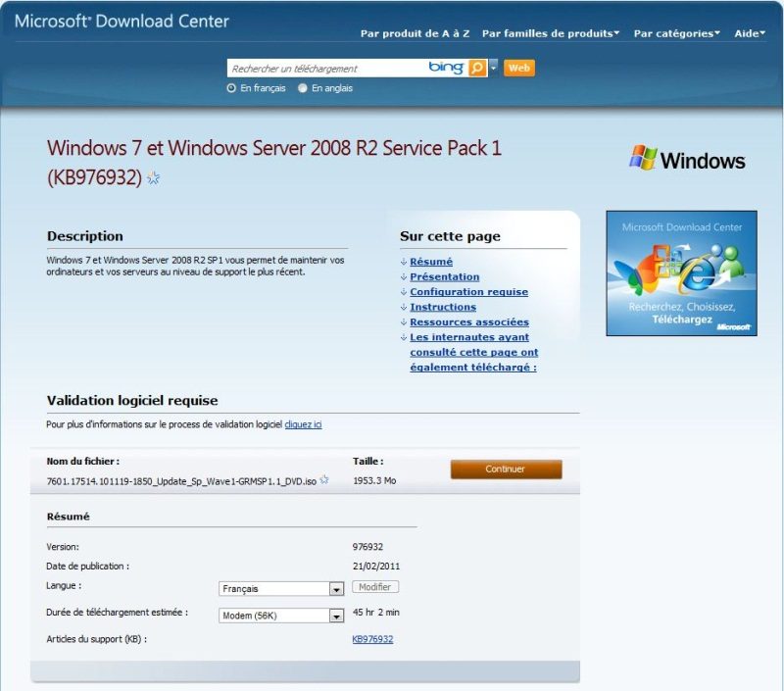Click the star icon next to KB976932 title
Viewport: 784px width, 691px height.
[154, 178]
